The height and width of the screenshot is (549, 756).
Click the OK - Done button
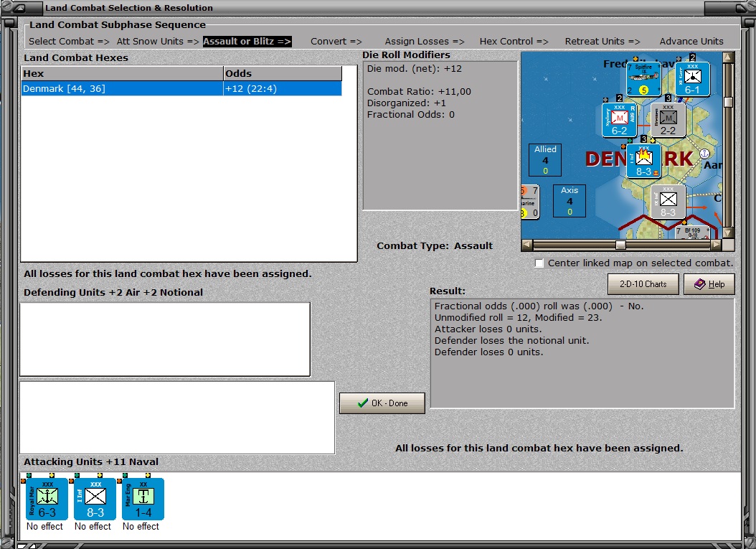(x=382, y=403)
